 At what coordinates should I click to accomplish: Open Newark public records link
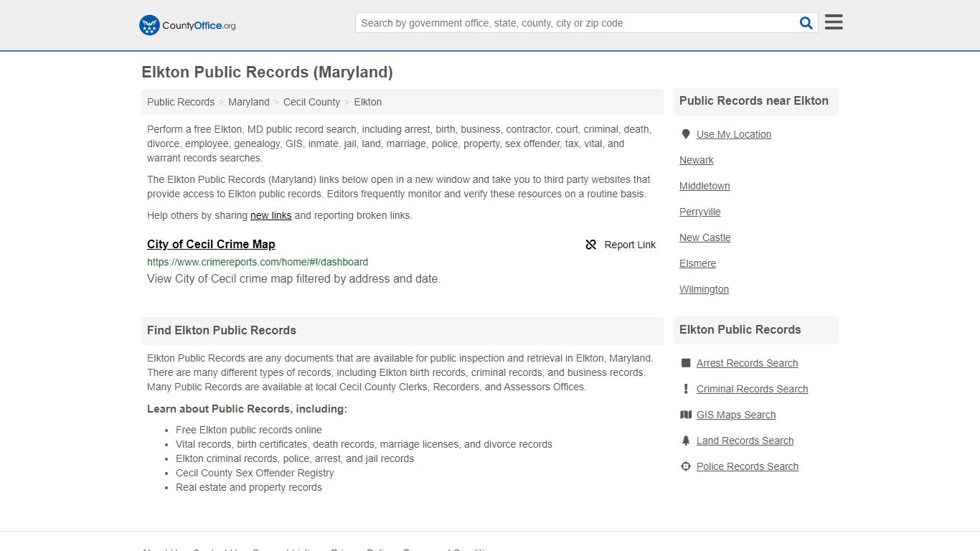pos(697,160)
